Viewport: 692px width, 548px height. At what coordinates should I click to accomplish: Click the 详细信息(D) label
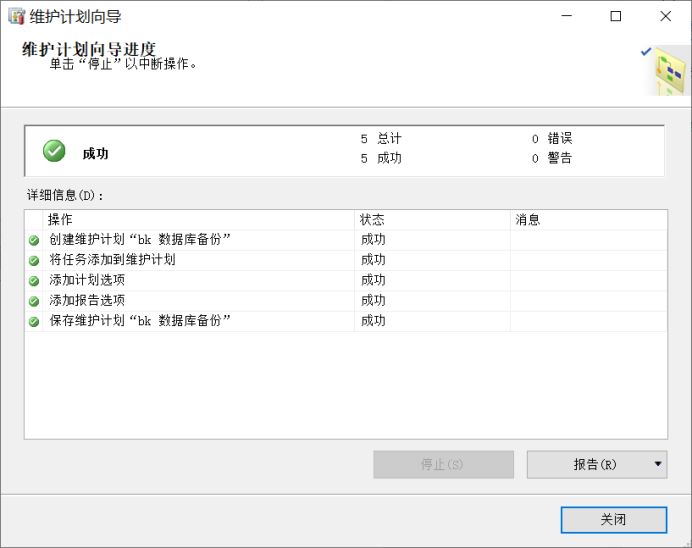pos(65,195)
